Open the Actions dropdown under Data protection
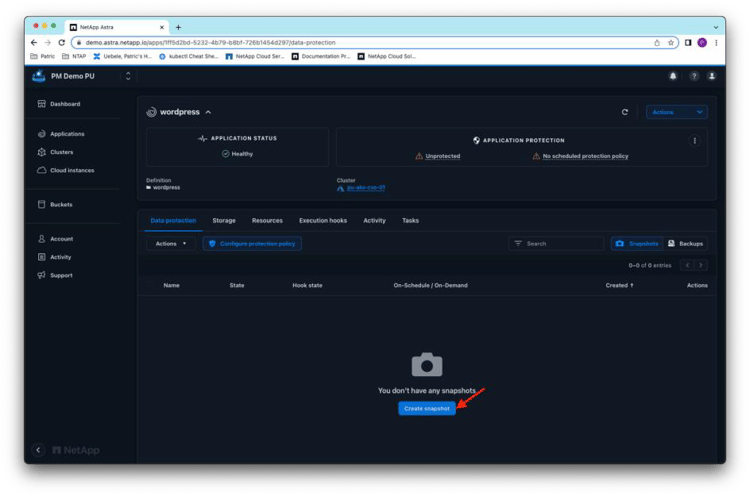Viewport: 750px width, 496px height. point(169,243)
